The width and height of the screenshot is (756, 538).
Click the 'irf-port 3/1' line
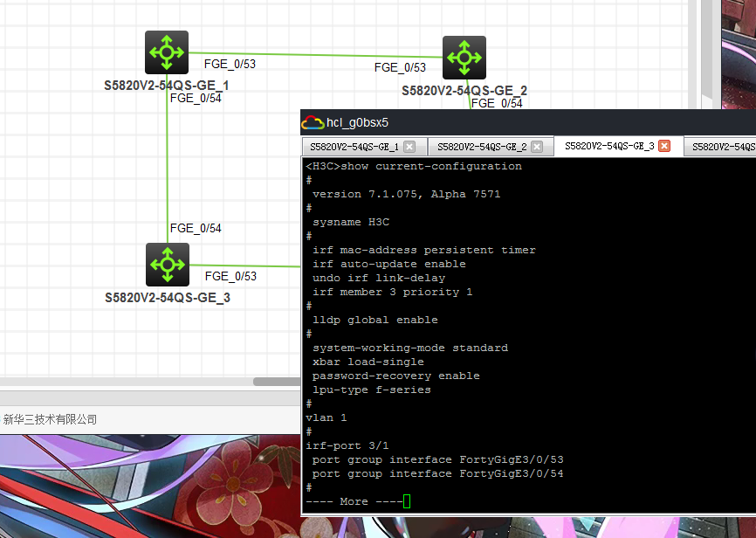(347, 446)
